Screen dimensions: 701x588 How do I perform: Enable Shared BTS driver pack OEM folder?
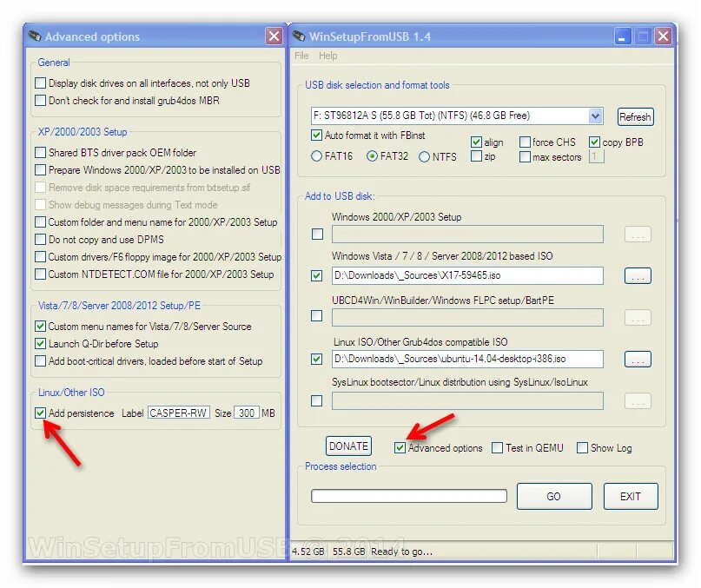pyautogui.click(x=40, y=153)
